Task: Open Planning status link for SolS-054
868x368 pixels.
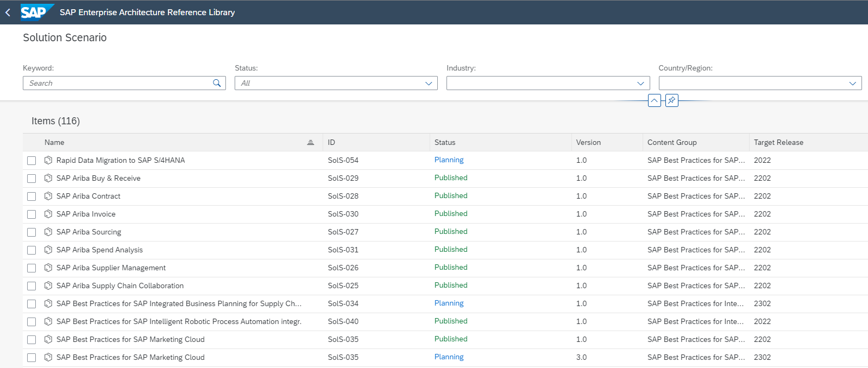Action: point(449,160)
